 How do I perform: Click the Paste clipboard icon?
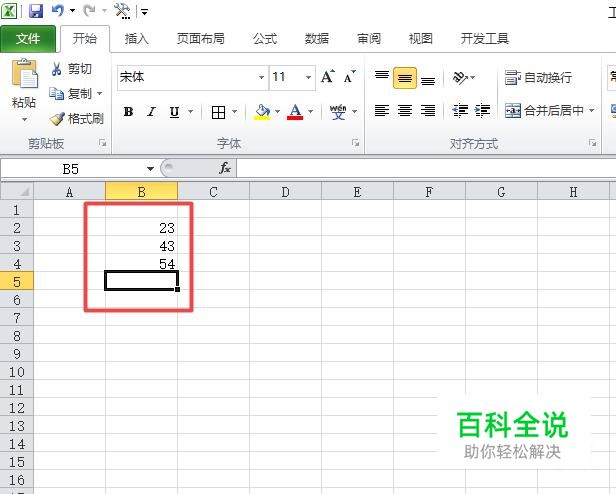click(x=24, y=73)
